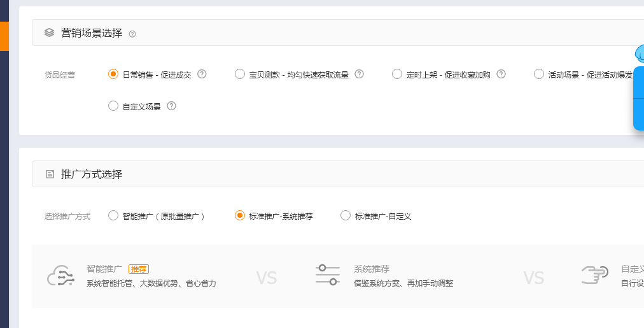This screenshot has height=328, width=644.
Task: Click help icon beside 定时上架 option
Action: (501, 74)
